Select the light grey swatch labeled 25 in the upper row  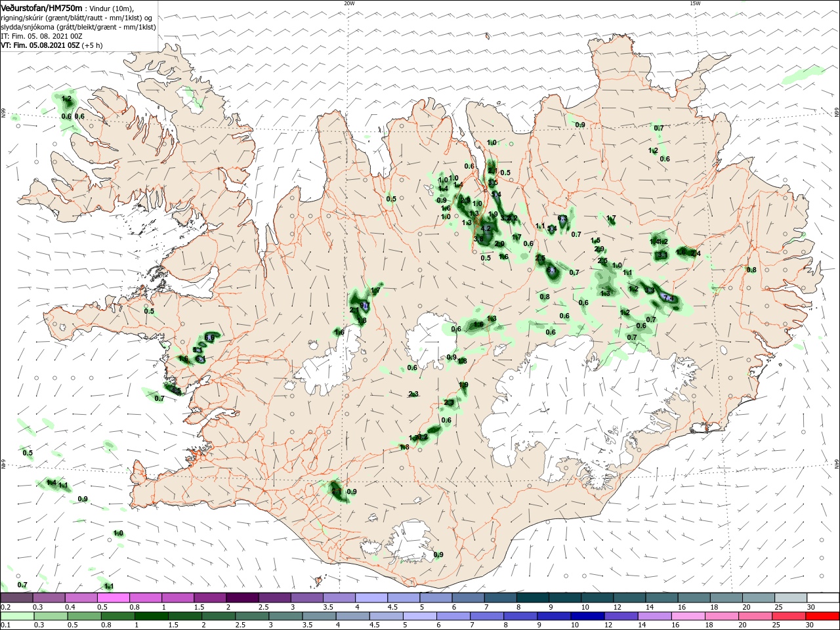pyautogui.click(x=791, y=598)
